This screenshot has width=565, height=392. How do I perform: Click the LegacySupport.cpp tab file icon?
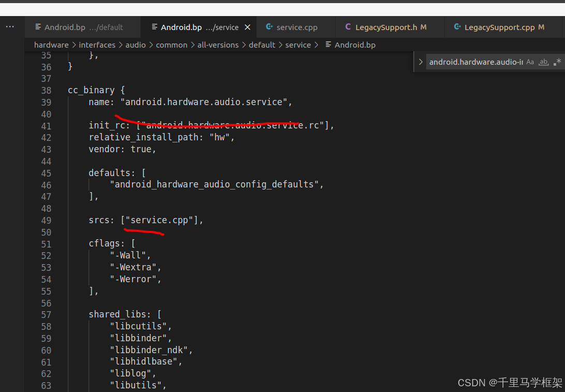point(457,26)
